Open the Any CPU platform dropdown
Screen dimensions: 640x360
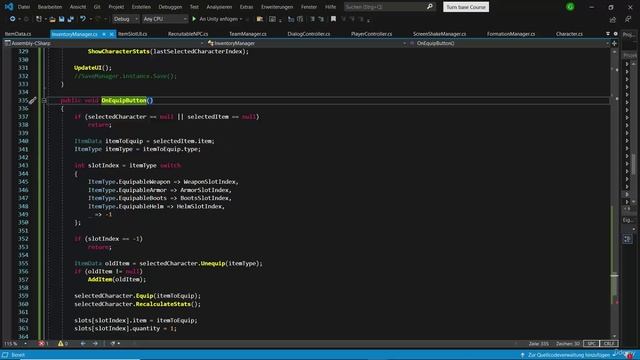point(165,19)
